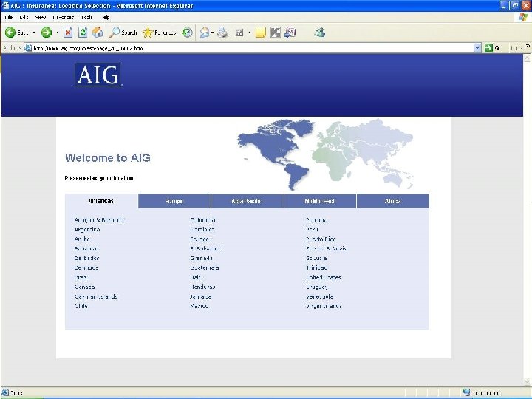Click the yellow note toolbar icon
Viewport: 532px width, 399px height.
(x=260, y=33)
